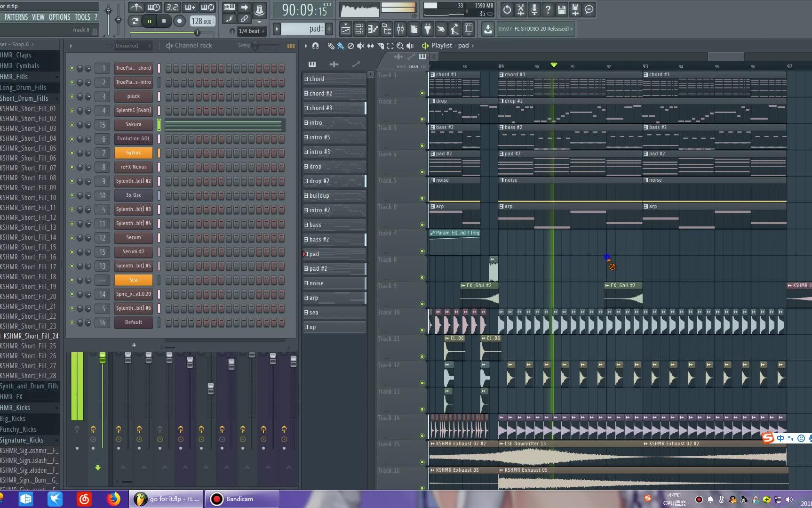Image resolution: width=812 pixels, height=508 pixels.
Task: Toggle pattern/song mode button
Action: (x=135, y=21)
